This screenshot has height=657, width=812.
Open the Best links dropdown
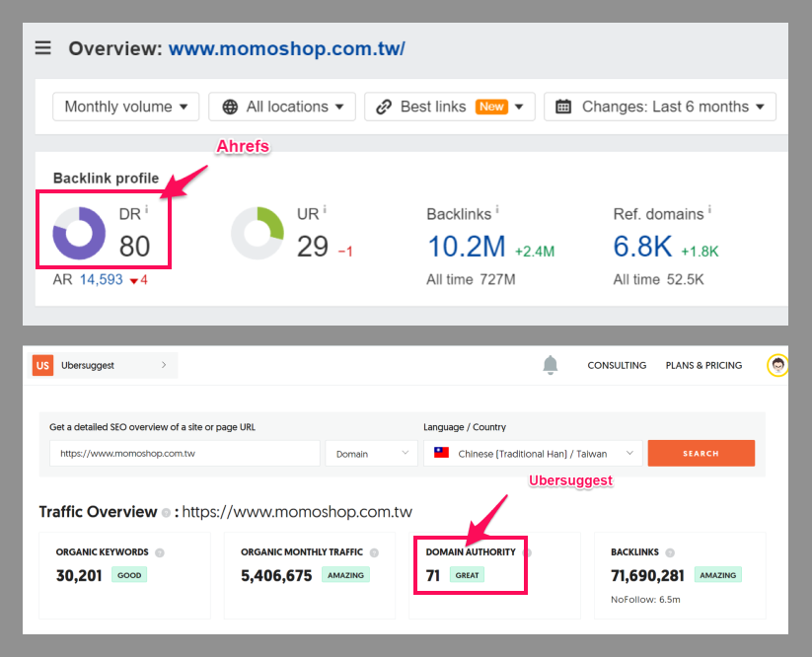(x=450, y=107)
